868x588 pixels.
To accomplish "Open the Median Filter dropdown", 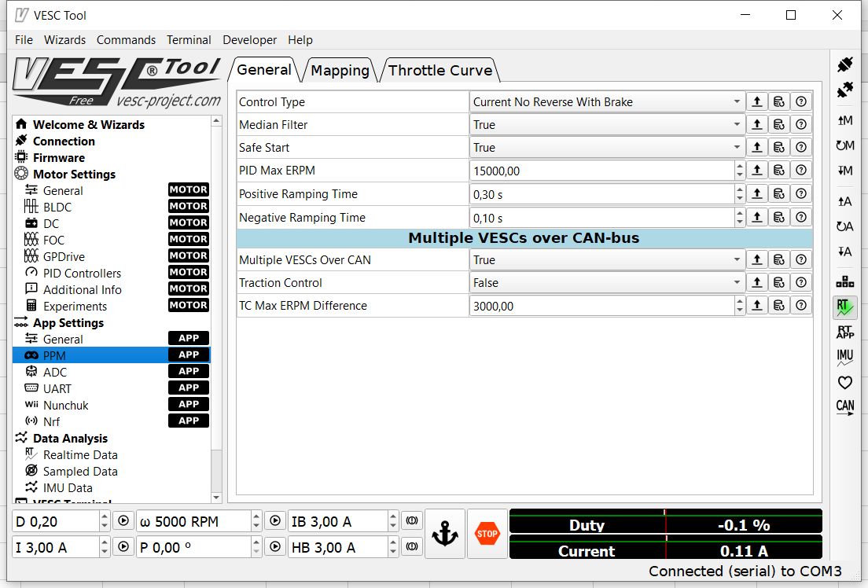I will (607, 124).
